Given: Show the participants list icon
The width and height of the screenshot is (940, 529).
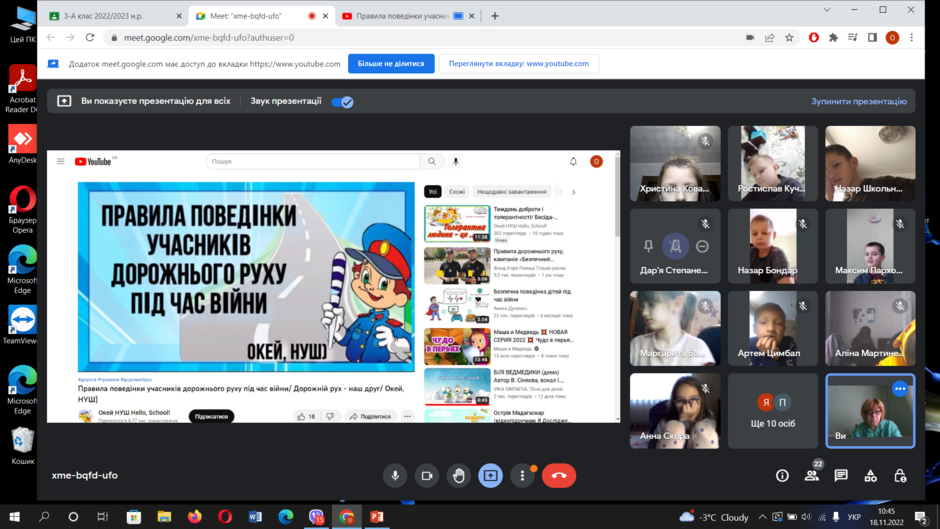Looking at the screenshot, I should [x=812, y=476].
